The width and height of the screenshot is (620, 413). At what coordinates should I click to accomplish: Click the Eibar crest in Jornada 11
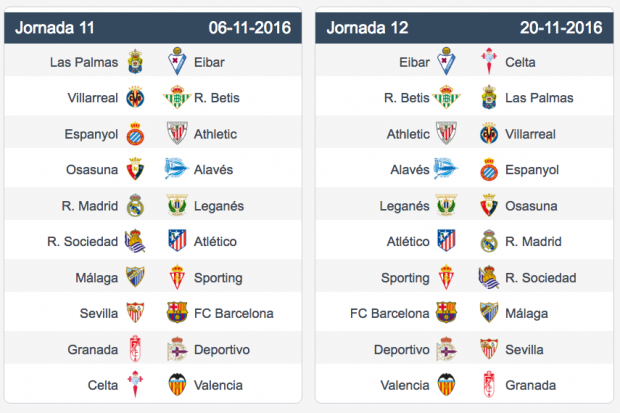[177, 61]
